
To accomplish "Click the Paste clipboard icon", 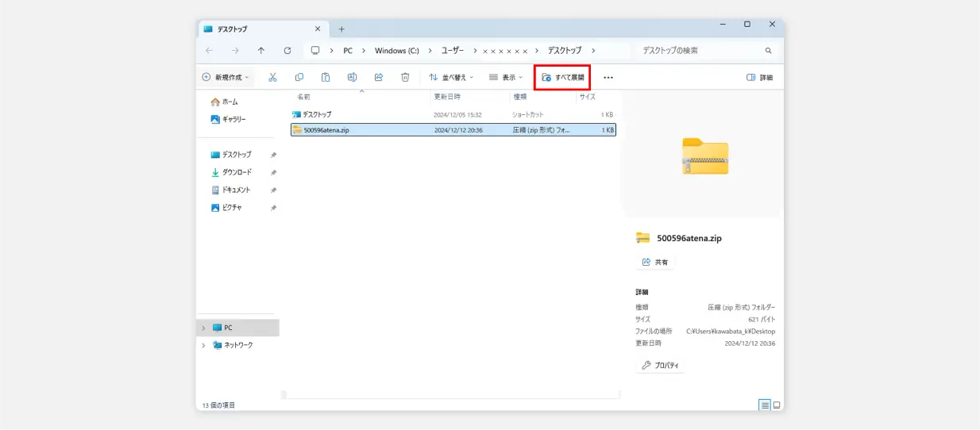I will point(326,77).
